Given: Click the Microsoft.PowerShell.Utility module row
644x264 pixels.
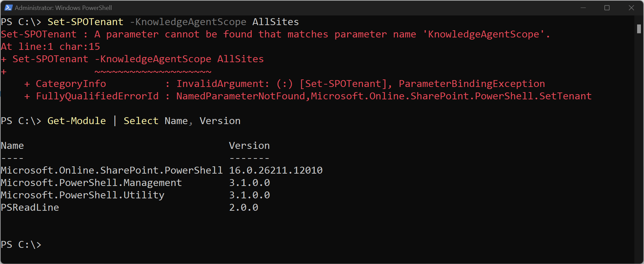Looking at the screenshot, I should click(83, 195).
